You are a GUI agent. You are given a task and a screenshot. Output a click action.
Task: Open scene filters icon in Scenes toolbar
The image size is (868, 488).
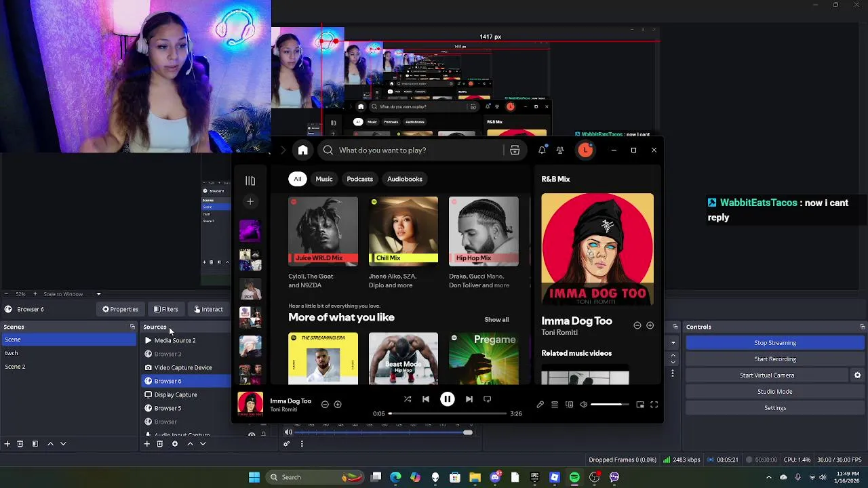pyautogui.click(x=35, y=444)
